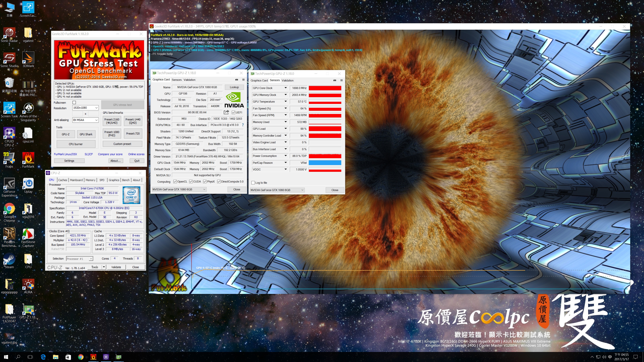
Task: Open PotPlayer desktop shortcut
Action: click(x=9, y=313)
